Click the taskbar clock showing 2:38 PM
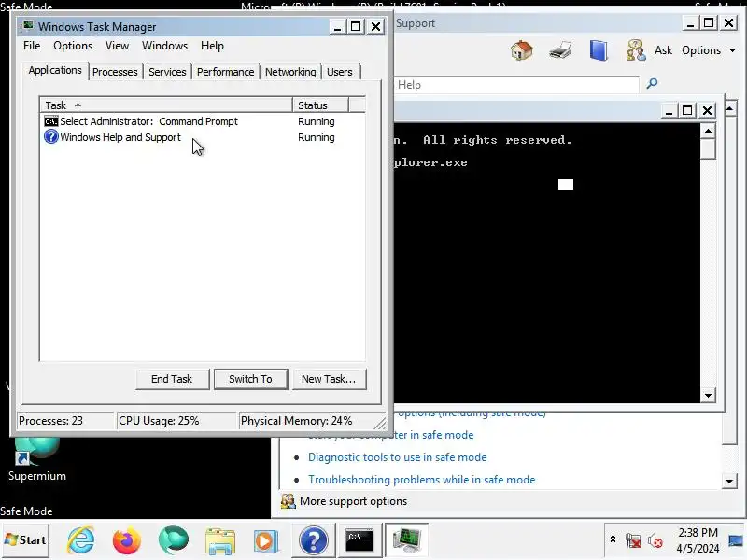This screenshot has height=560, width=747. pyautogui.click(x=698, y=540)
